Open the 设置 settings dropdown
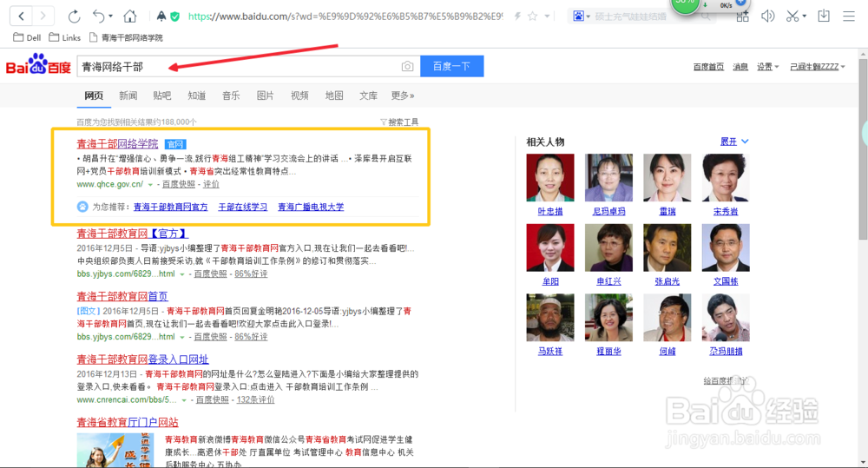Viewport: 868px width, 468px height. pyautogui.click(x=768, y=67)
